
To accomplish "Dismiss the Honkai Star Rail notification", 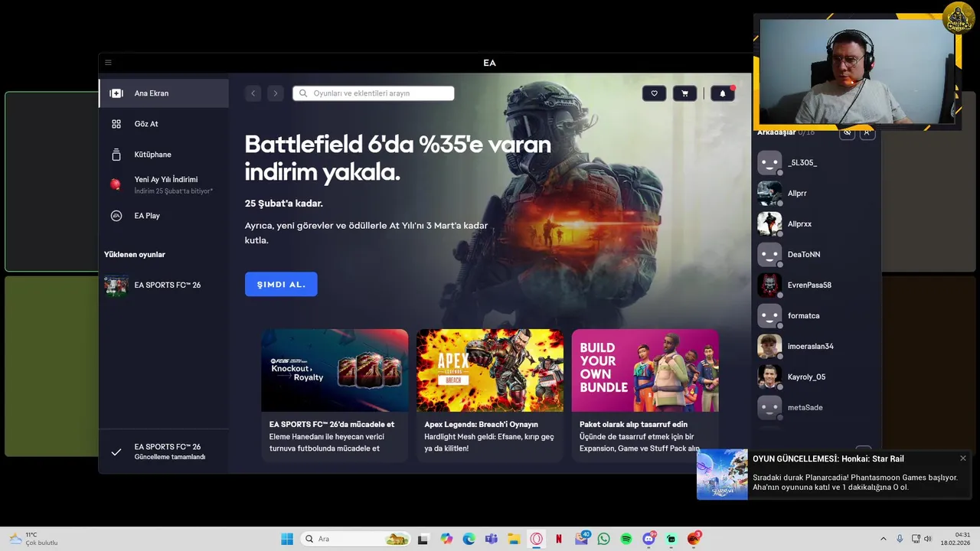I will 963,458.
